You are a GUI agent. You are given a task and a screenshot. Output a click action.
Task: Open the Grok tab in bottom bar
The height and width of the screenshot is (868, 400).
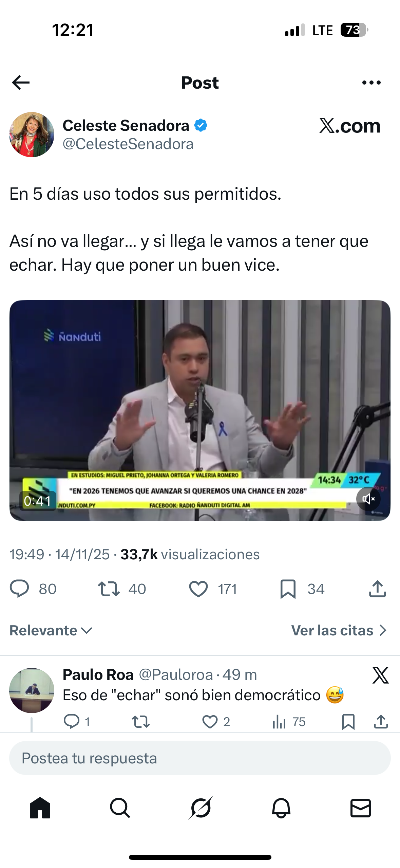(x=201, y=808)
